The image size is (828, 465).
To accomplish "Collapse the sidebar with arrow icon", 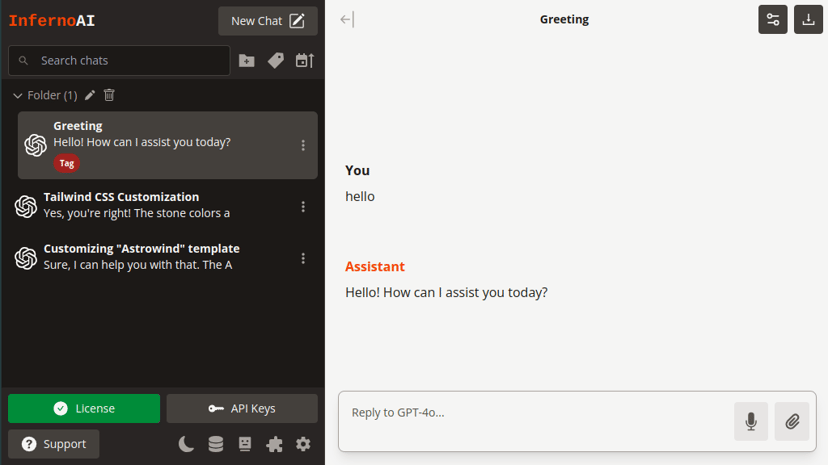I will click(347, 20).
